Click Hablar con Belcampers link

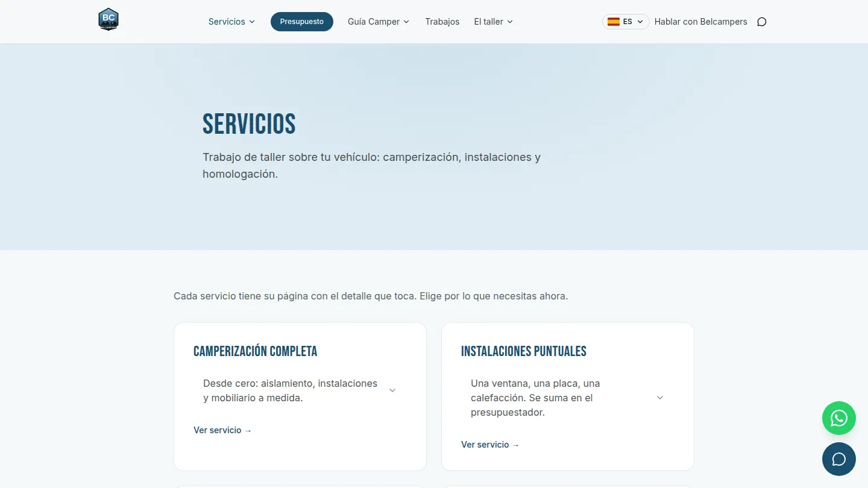click(x=700, y=22)
